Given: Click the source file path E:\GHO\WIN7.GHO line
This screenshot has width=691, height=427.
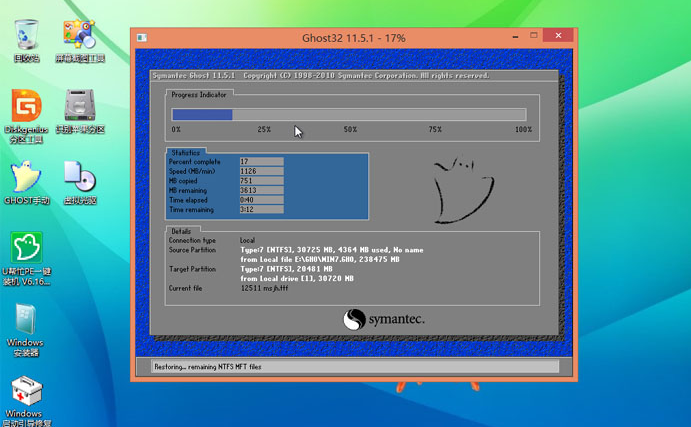Looking at the screenshot, I should [320, 260].
